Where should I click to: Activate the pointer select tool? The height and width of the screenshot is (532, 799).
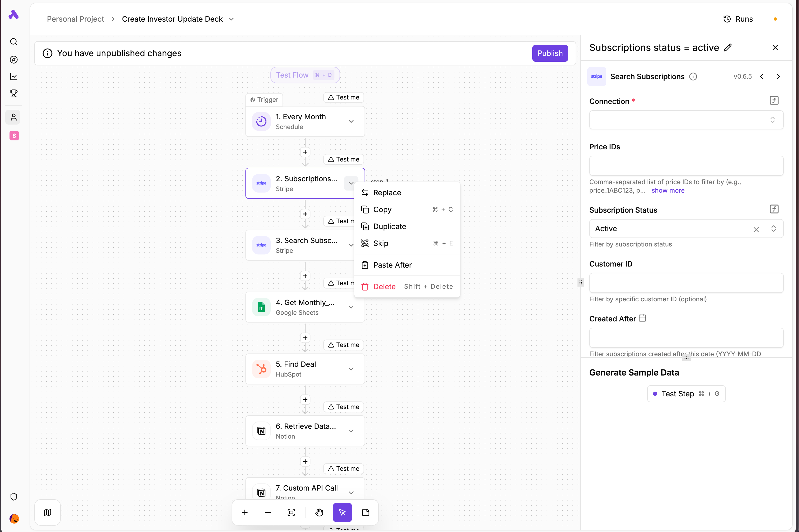tap(342, 512)
